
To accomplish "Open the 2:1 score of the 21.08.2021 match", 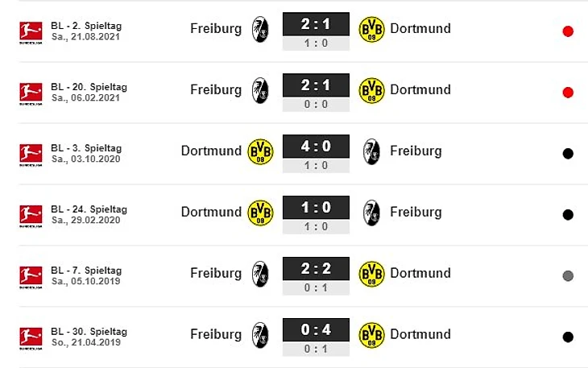I will (x=316, y=25).
